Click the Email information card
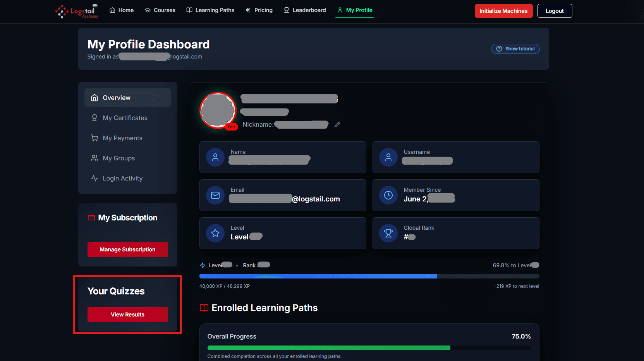 click(x=283, y=195)
